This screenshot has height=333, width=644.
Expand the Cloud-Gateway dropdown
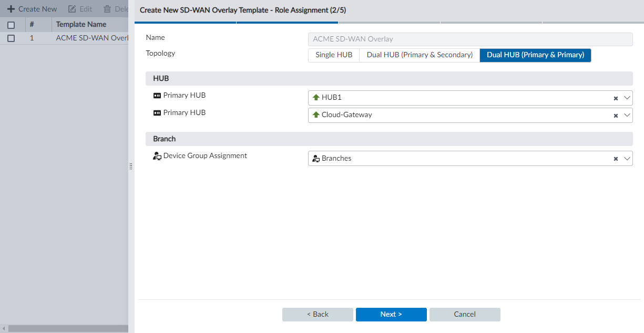tap(627, 115)
